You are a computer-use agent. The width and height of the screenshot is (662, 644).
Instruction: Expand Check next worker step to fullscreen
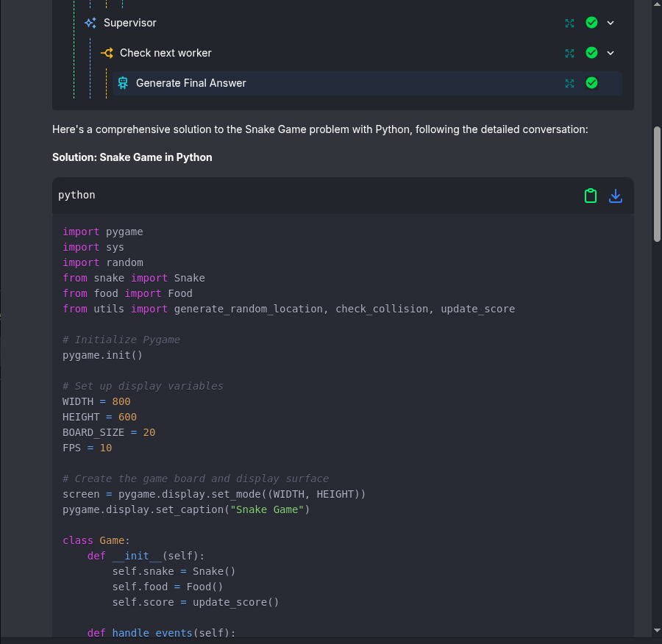click(x=569, y=53)
